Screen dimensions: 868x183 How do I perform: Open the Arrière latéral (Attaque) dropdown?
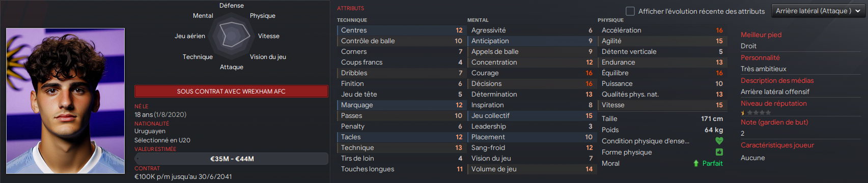coord(819,11)
